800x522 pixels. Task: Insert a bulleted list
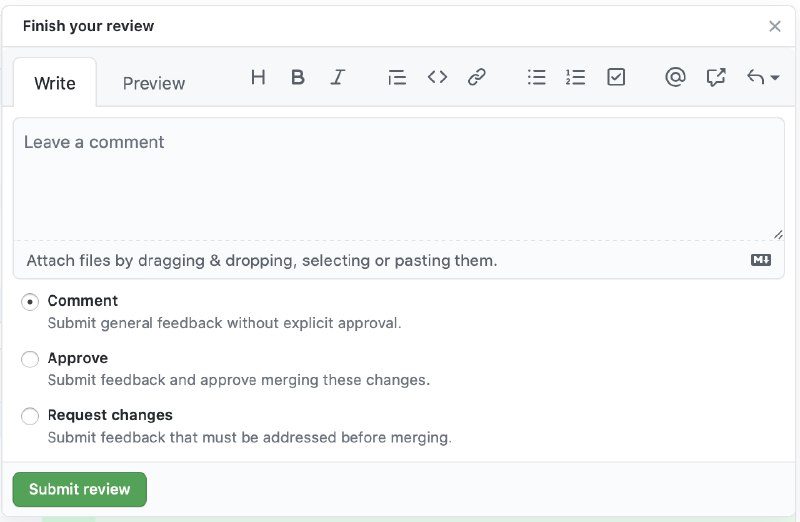click(x=536, y=77)
